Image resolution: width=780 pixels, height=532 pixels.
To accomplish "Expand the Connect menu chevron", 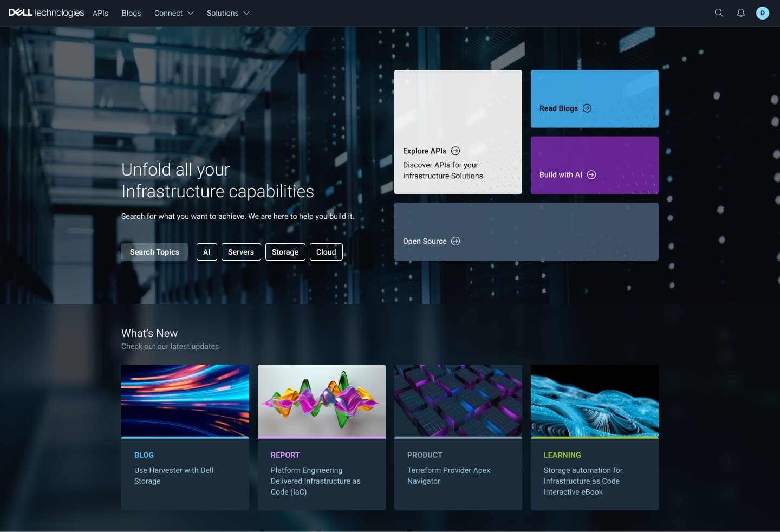I will 190,13.
